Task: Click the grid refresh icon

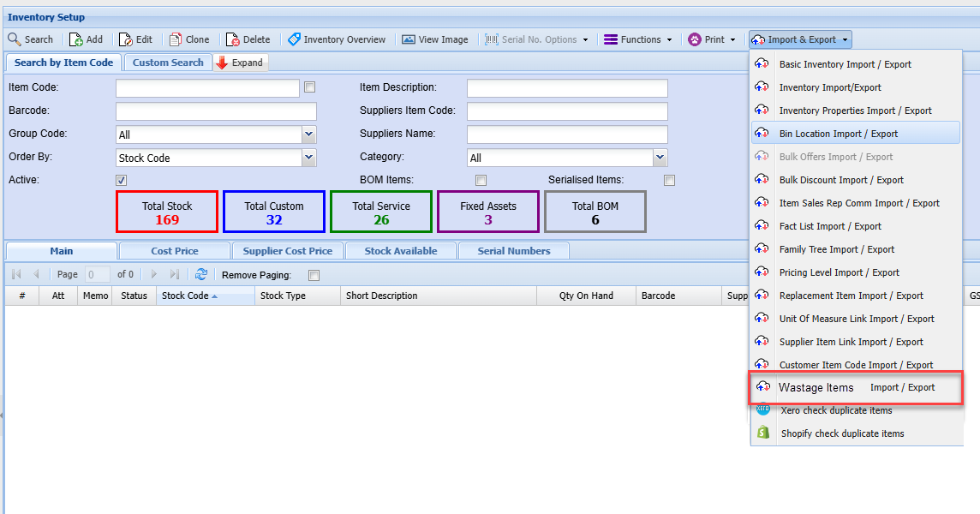Action: (x=200, y=274)
